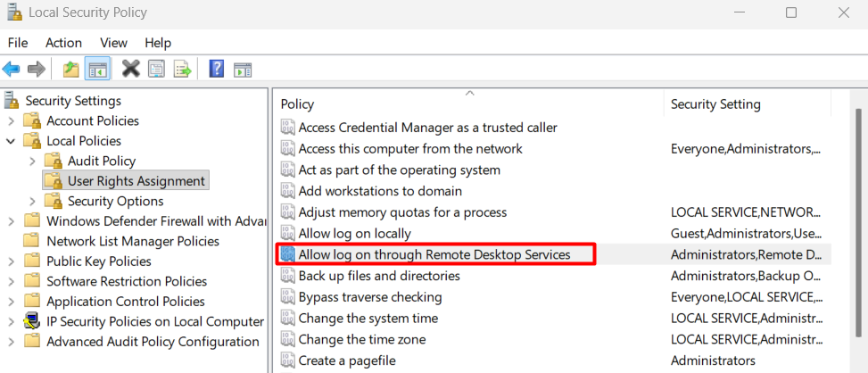
Task: Select Application Control Policies in tree
Action: pos(126,302)
